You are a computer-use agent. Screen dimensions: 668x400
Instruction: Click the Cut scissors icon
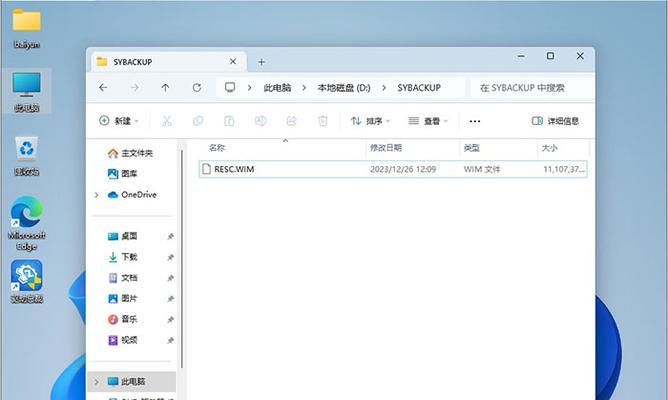point(167,121)
